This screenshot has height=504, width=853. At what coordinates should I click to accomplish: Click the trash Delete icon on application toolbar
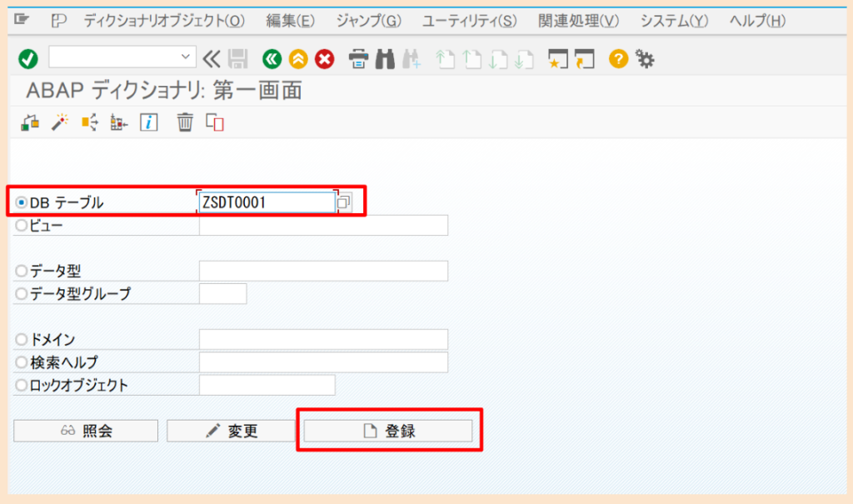coord(185,122)
